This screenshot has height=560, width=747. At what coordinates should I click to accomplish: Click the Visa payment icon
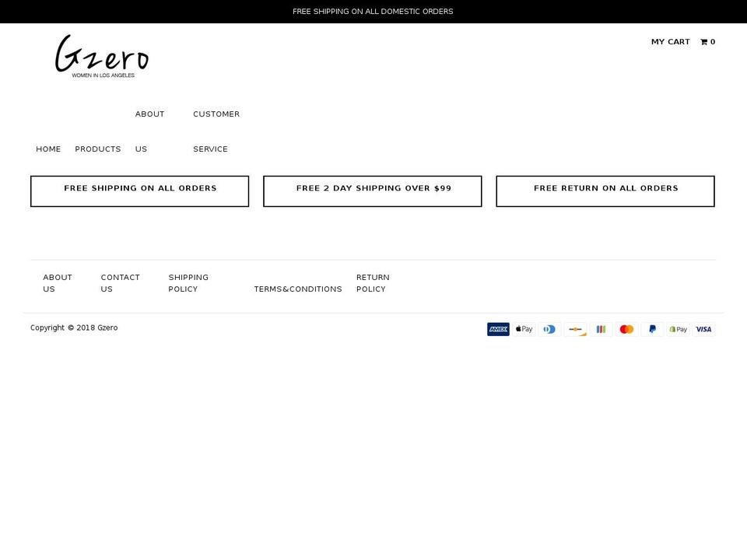(703, 329)
